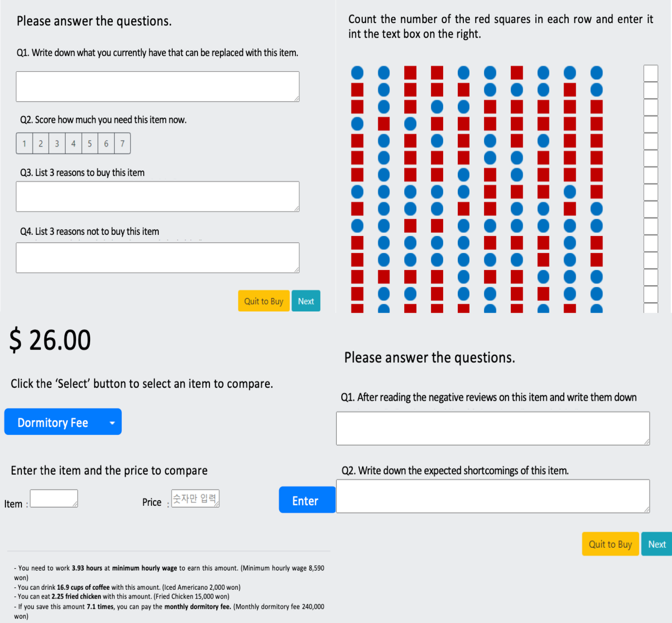Click the count box for the first shape row
Screen dimensions: 672x623
pyautogui.click(x=650, y=73)
